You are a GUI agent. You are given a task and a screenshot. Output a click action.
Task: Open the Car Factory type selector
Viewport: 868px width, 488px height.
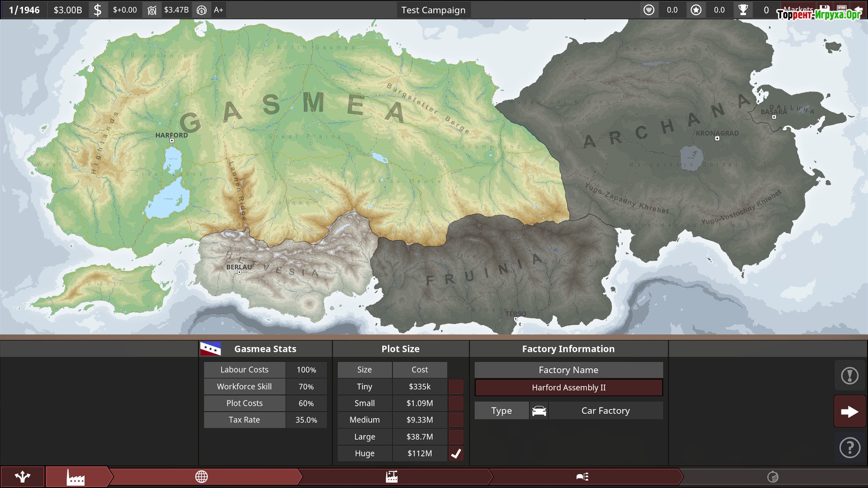coord(605,411)
